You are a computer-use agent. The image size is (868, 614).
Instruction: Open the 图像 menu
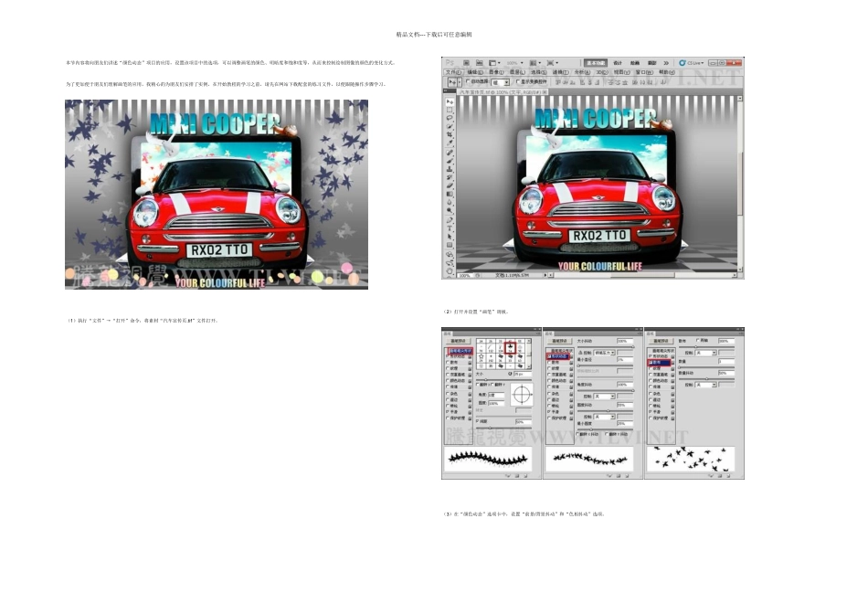(496, 72)
